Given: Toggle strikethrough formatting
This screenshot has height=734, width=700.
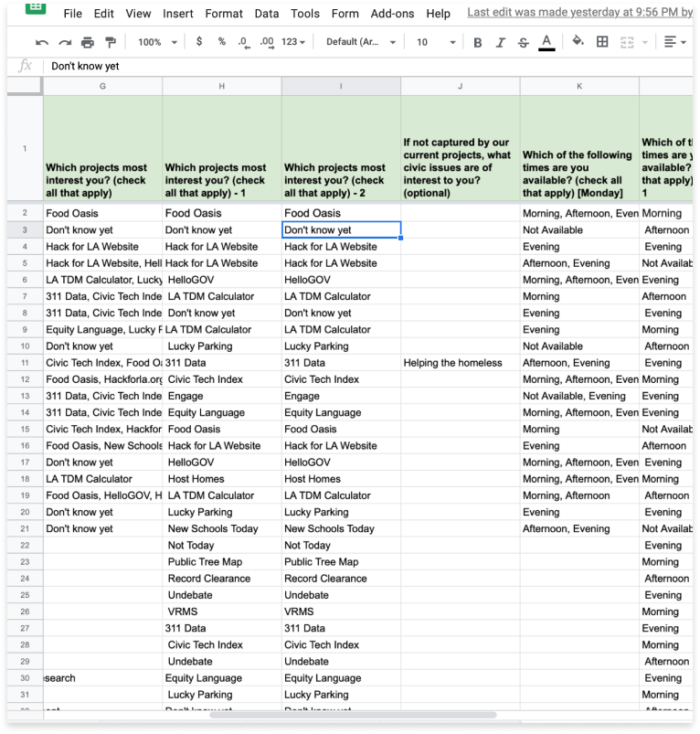Looking at the screenshot, I should [523, 43].
